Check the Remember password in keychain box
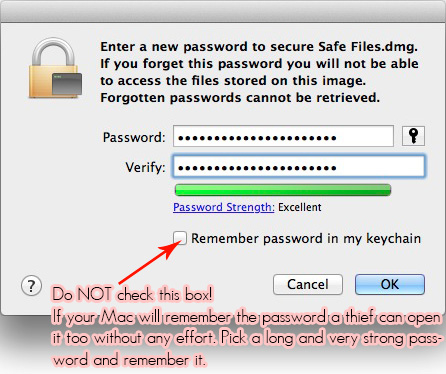The height and width of the screenshot is (374, 446). [x=180, y=238]
